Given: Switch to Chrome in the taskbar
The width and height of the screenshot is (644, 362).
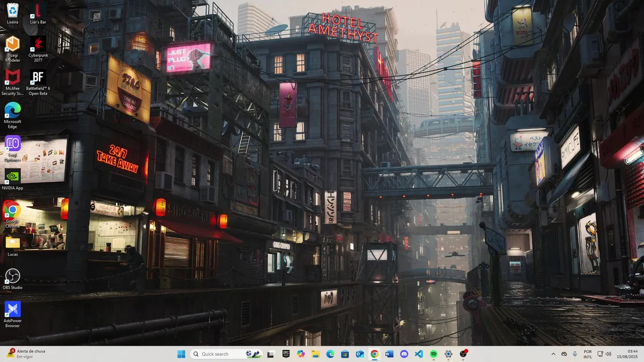Looking at the screenshot, I should (374, 354).
